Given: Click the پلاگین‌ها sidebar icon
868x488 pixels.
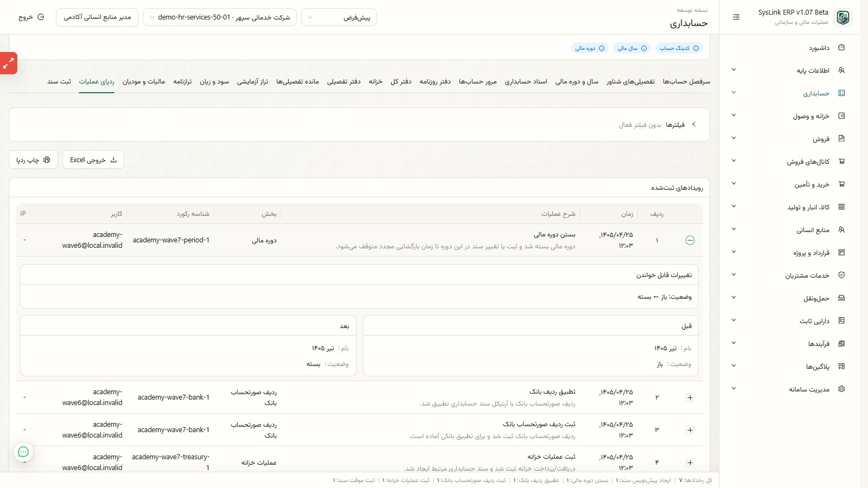Looking at the screenshot, I should [x=841, y=367].
